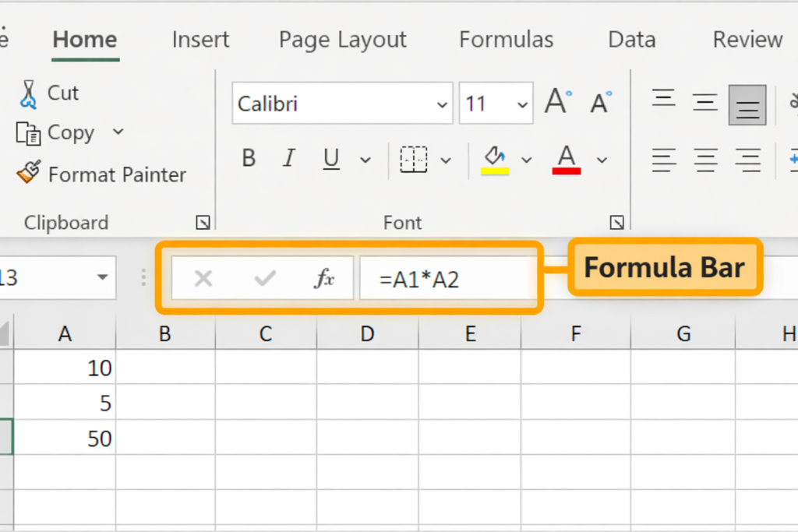The height and width of the screenshot is (532, 798).
Task: Toggle Underline formatting
Action: [331, 160]
